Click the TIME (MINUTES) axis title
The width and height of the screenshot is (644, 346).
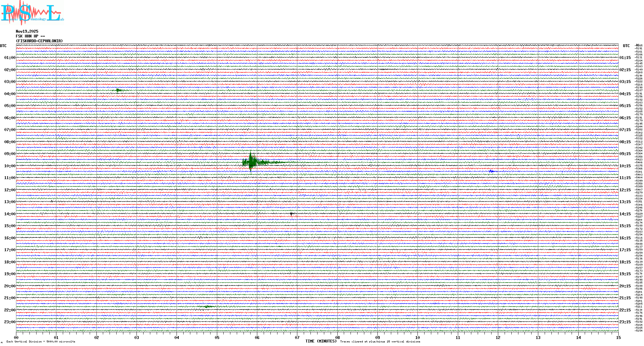click(321, 341)
